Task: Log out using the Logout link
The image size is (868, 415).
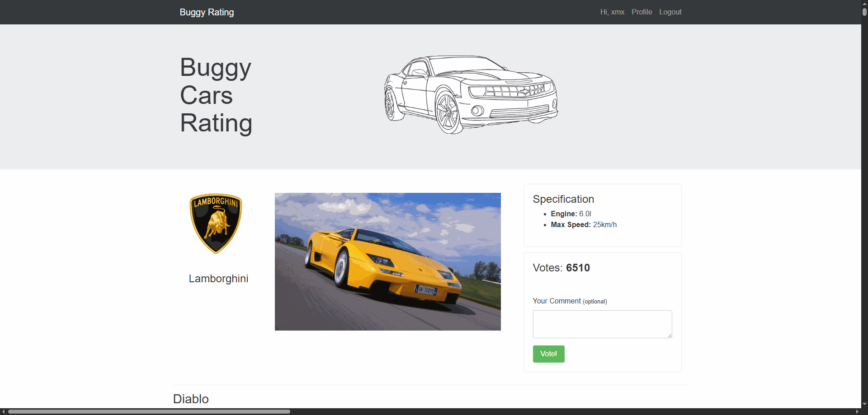Action: [670, 12]
